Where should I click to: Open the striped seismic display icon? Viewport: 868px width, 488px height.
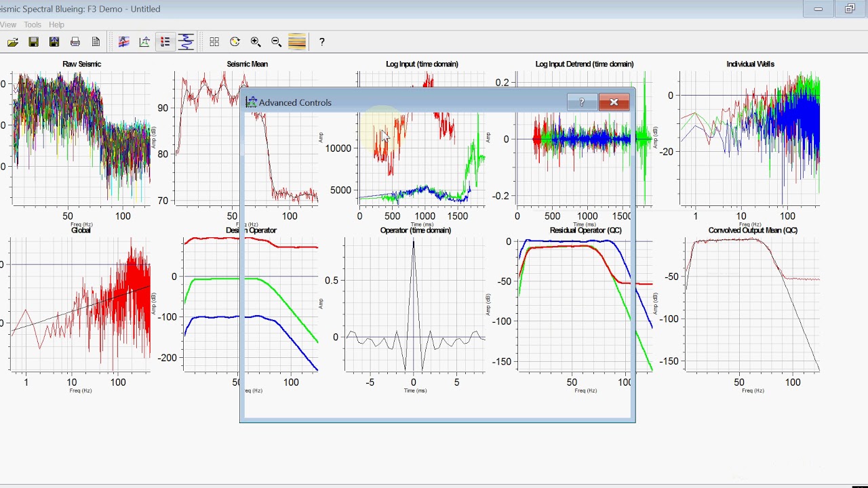(297, 42)
